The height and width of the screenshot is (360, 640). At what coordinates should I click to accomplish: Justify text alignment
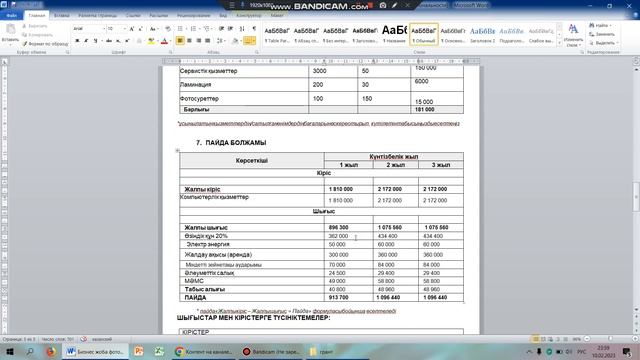(208, 41)
